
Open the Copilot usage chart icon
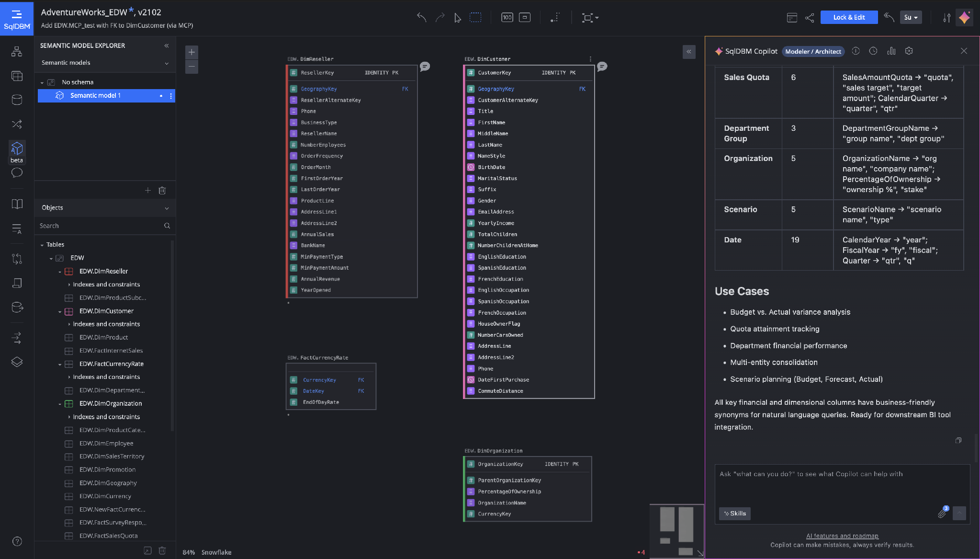tap(891, 51)
